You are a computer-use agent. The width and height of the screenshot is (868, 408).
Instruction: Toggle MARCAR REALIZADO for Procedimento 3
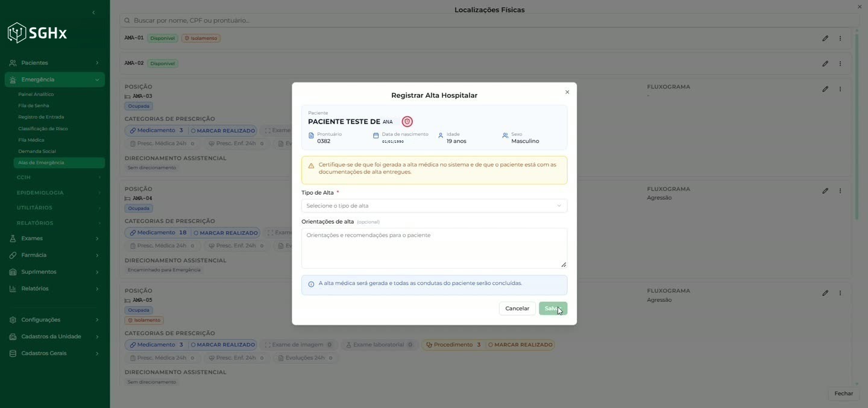pyautogui.click(x=520, y=345)
